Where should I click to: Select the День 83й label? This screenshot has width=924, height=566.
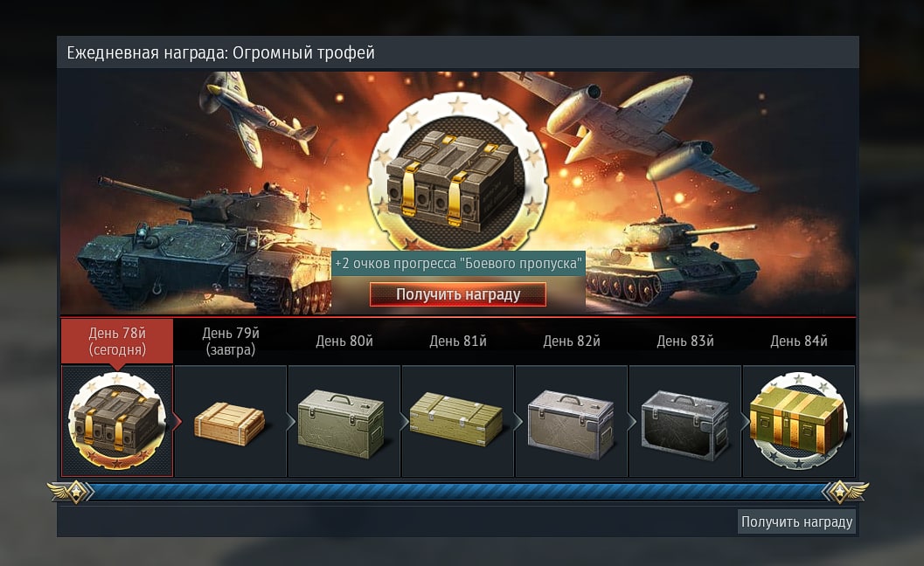pyautogui.click(x=685, y=341)
